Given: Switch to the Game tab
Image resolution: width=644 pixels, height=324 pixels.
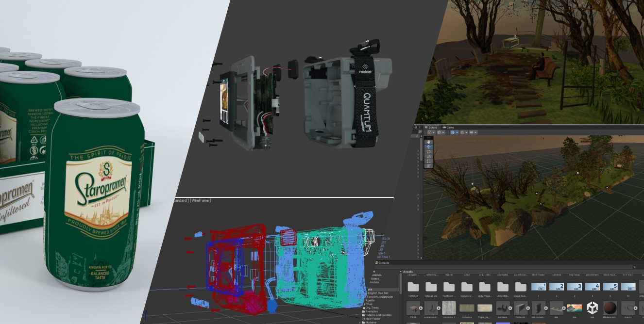Looking at the screenshot, I should 448,127.
